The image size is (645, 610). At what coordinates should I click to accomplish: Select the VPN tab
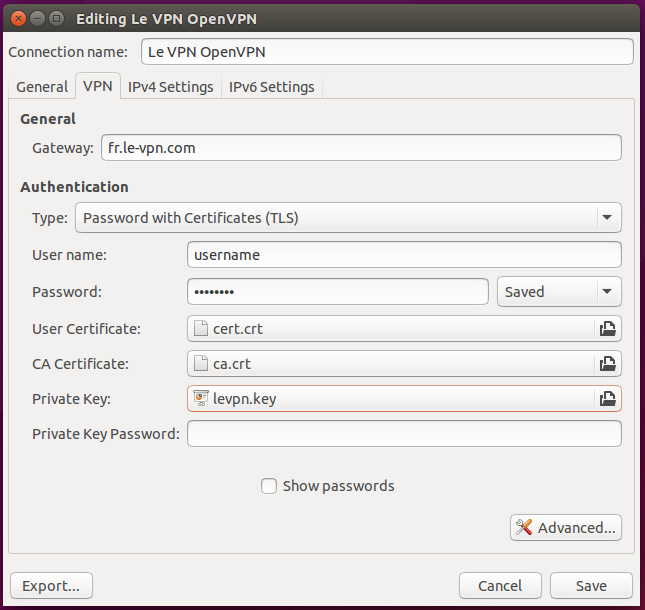98,86
